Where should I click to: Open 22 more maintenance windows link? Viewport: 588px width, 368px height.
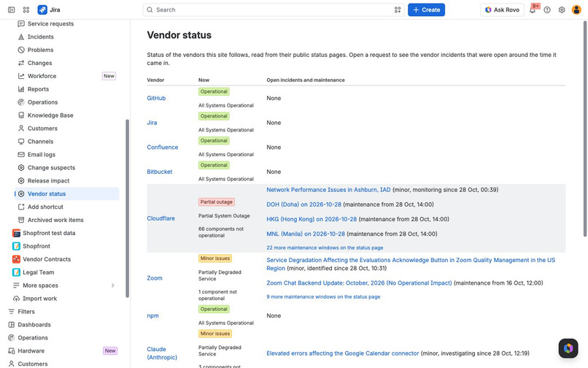325,248
